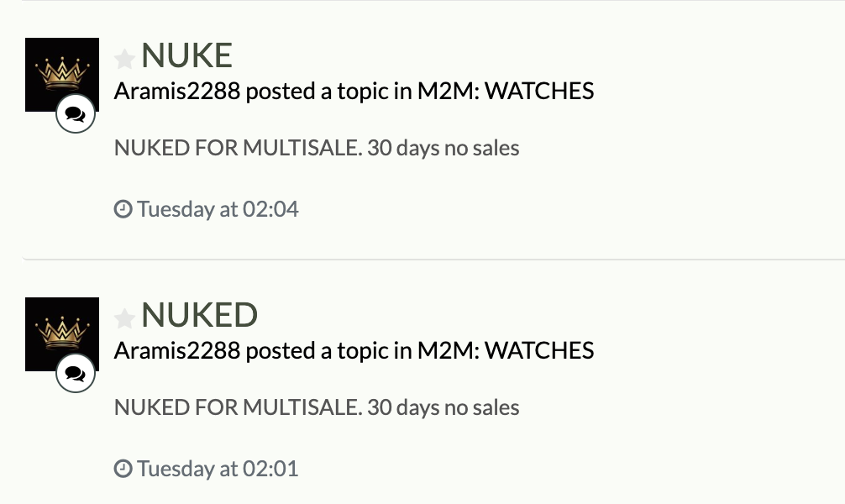Click the clock icon next to Tuesday 02:01
The width and height of the screenshot is (845, 504).
click(123, 469)
